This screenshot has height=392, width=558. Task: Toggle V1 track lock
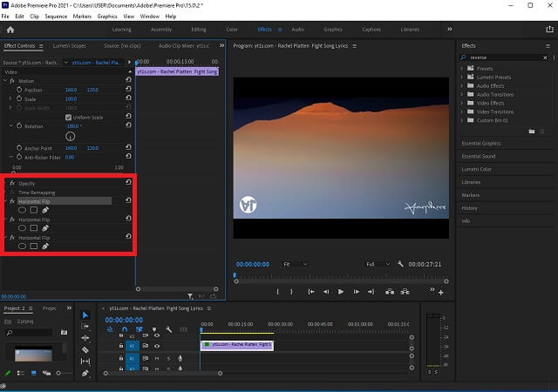(x=121, y=346)
